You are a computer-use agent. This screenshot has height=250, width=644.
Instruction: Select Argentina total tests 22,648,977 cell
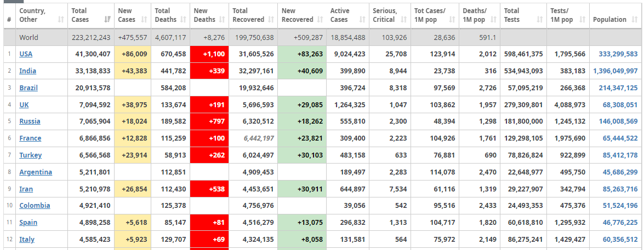point(523,172)
